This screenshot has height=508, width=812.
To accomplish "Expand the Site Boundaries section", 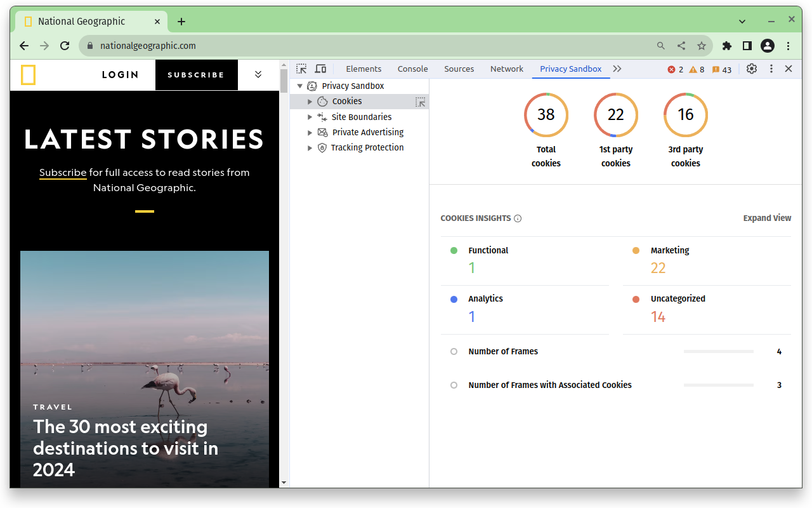I will (x=310, y=116).
